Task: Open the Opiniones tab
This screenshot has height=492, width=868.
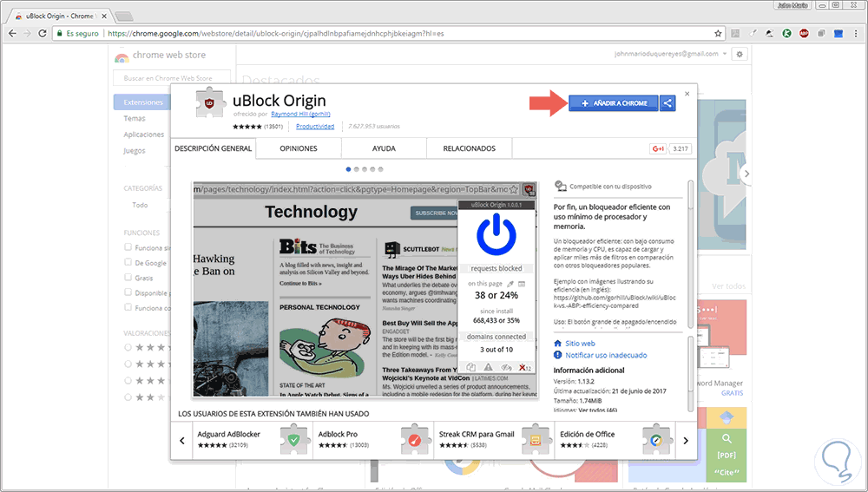Action: (299, 148)
